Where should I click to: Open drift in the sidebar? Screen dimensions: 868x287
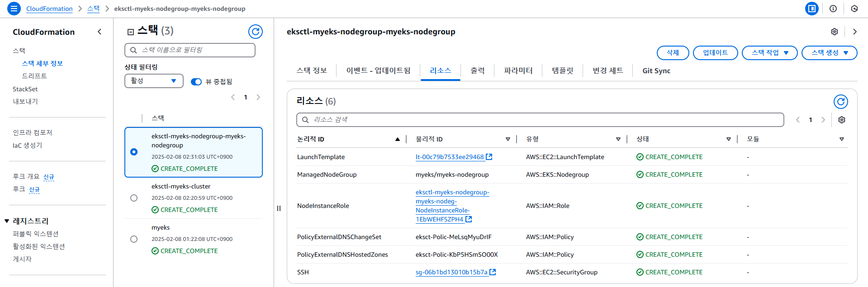point(34,76)
